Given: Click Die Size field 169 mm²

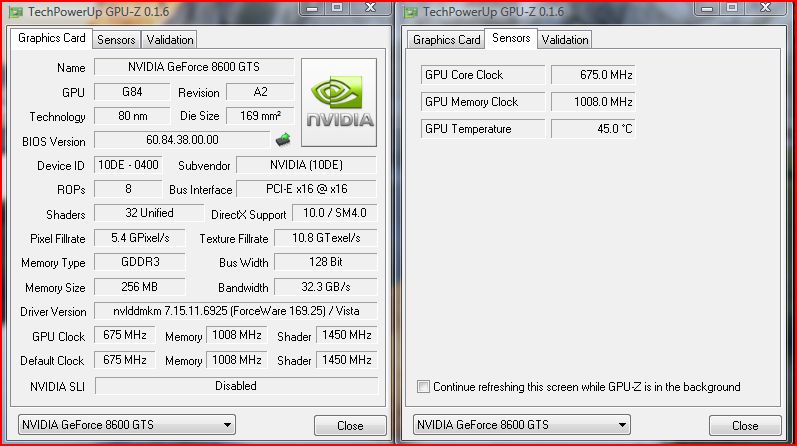Looking at the screenshot, I should tap(260, 116).
